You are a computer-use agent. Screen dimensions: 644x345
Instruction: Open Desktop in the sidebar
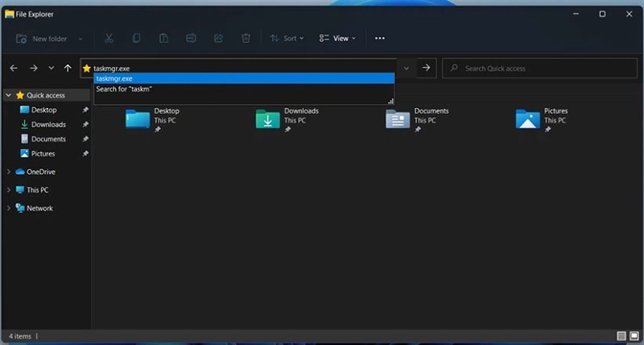click(x=43, y=110)
